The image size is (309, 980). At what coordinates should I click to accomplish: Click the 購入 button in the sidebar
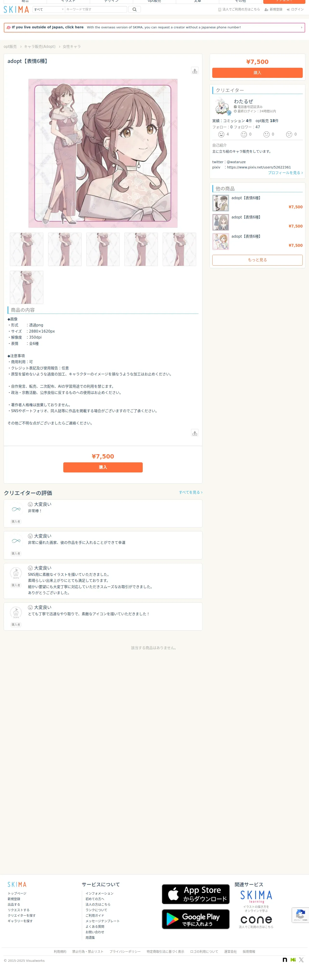(x=257, y=73)
